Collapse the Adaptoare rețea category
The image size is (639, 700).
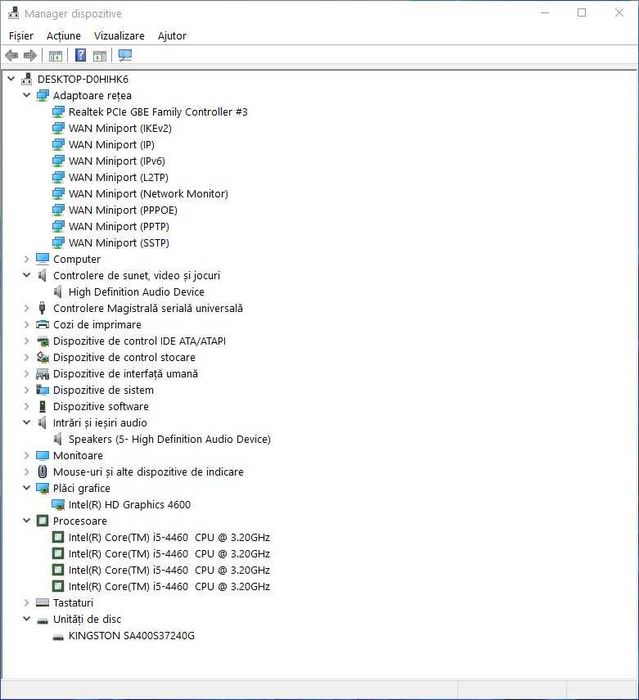click(27, 96)
